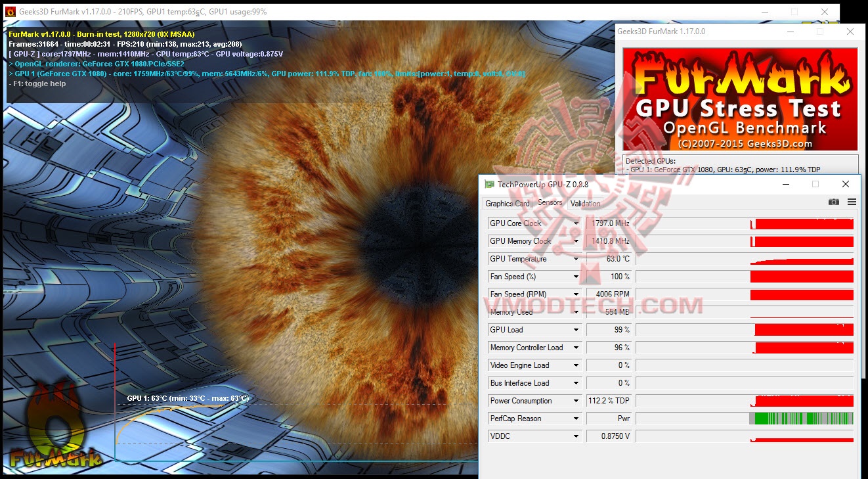The width and height of the screenshot is (868, 479).
Task: Click the "- GPU 1: GeForce GTX 1080, GPU: 63°C" line under Detected GPUs
Action: [724, 170]
